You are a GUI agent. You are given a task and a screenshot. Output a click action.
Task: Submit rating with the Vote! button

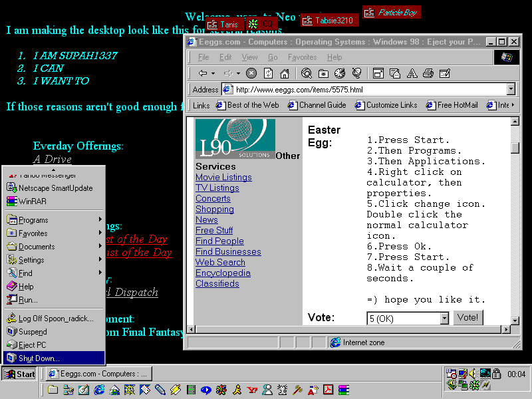pos(468,318)
